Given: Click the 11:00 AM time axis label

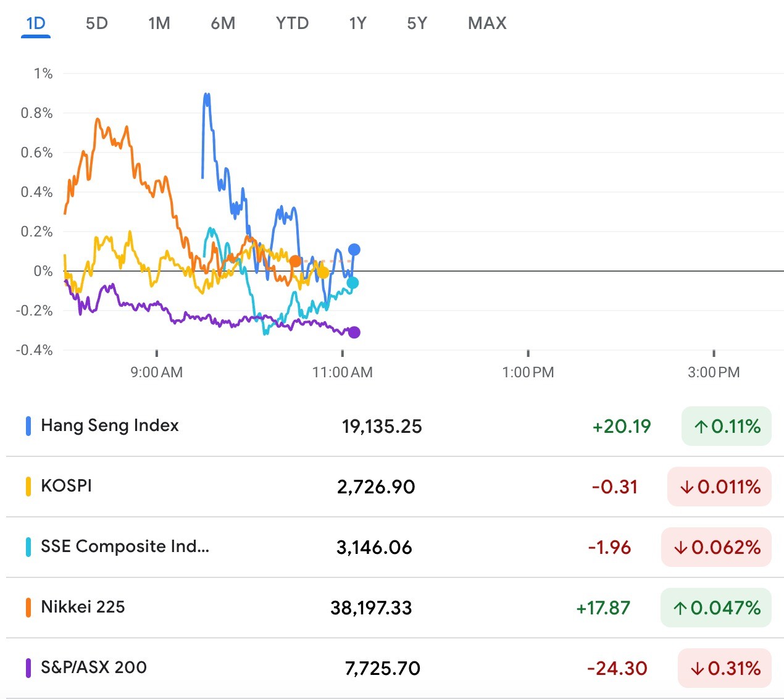Looking at the screenshot, I should 343,372.
